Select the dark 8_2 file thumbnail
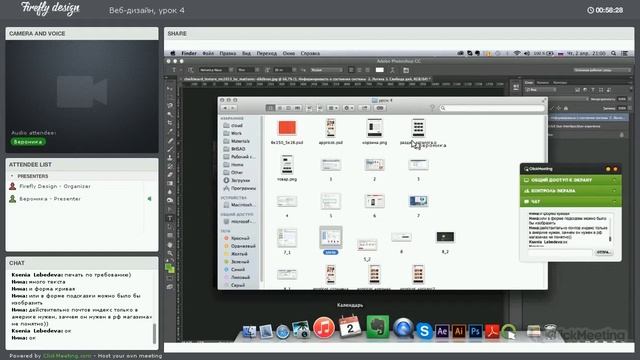 (445, 237)
